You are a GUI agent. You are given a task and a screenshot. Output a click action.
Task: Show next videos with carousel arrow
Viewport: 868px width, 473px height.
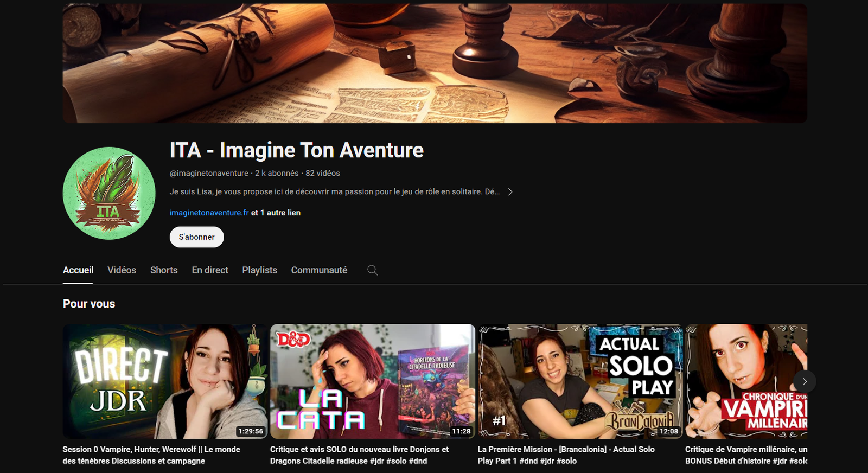[805, 381]
